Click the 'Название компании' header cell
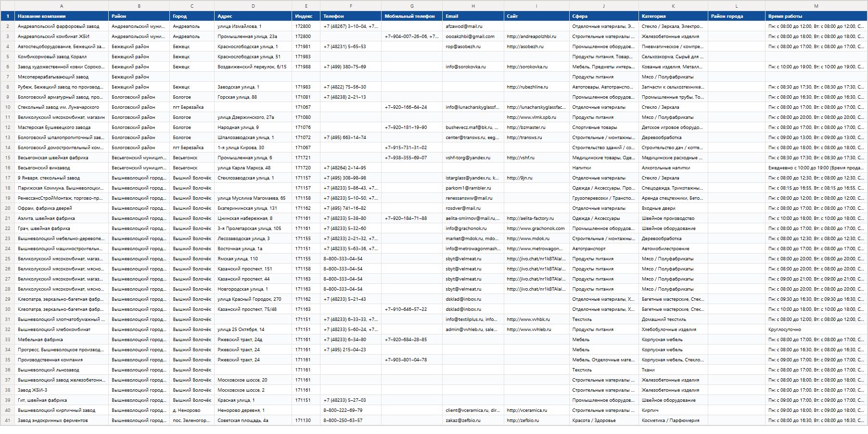Viewport: 868px width, 434px height. 62,16
